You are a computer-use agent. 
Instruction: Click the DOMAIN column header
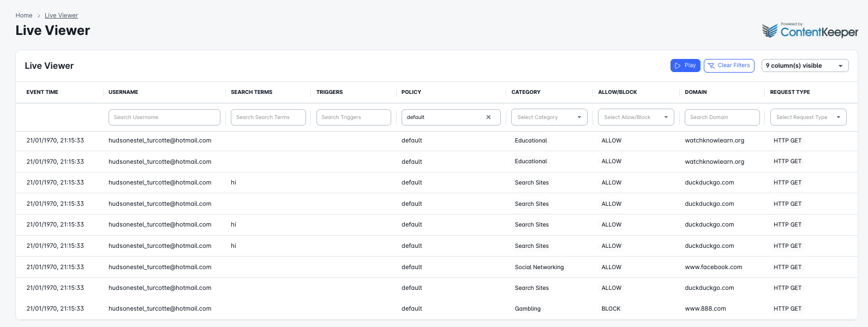coord(696,92)
